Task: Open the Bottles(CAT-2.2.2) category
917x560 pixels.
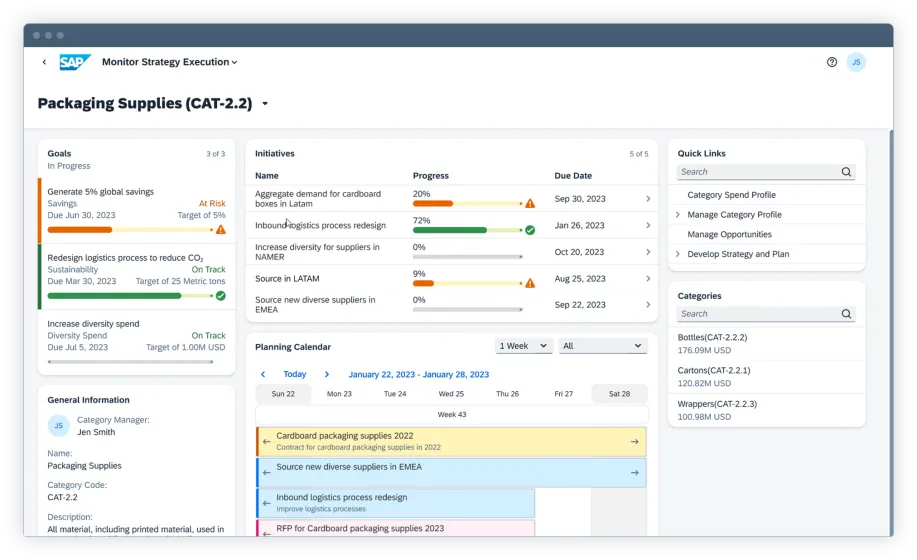Action: [x=712, y=338]
